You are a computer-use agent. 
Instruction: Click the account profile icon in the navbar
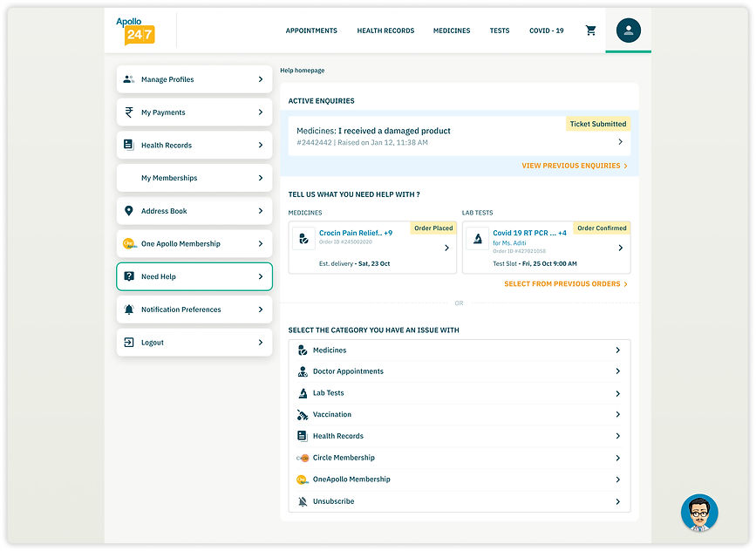[629, 30]
